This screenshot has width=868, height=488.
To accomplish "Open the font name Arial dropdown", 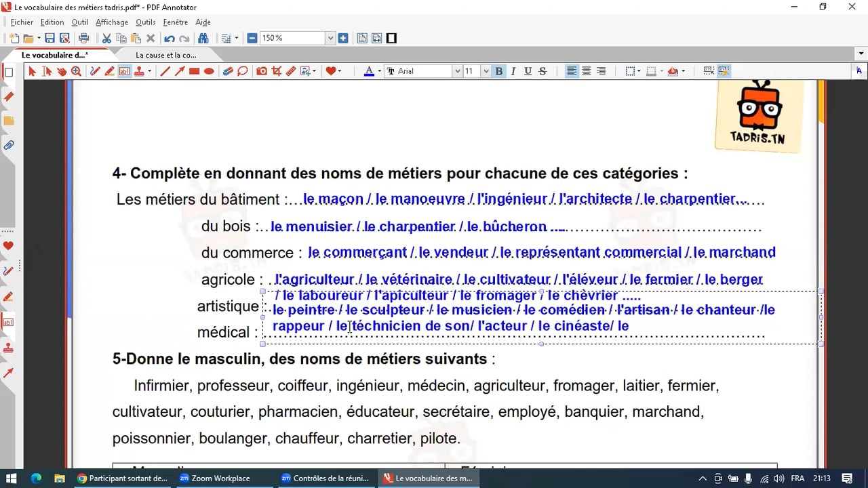I will pyautogui.click(x=458, y=71).
